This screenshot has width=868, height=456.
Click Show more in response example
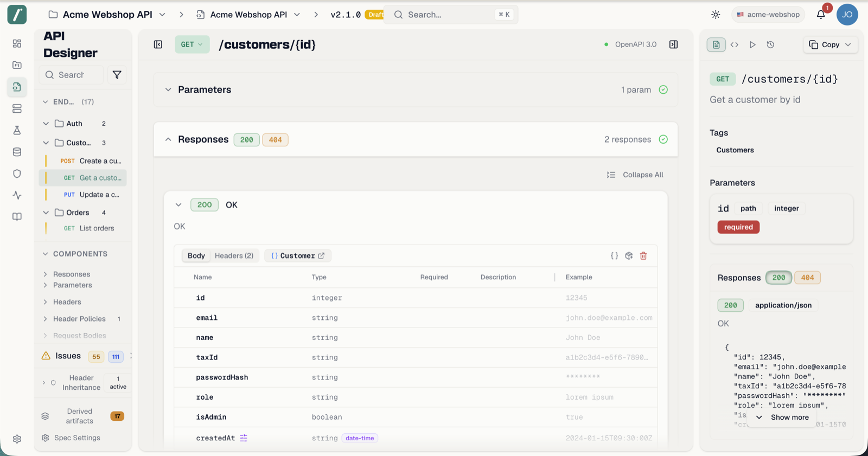tap(782, 418)
